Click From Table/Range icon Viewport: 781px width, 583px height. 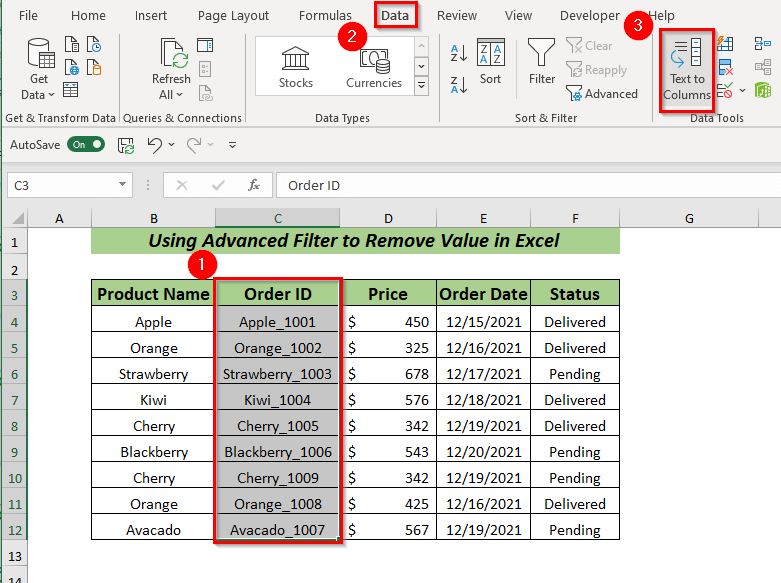click(x=71, y=90)
